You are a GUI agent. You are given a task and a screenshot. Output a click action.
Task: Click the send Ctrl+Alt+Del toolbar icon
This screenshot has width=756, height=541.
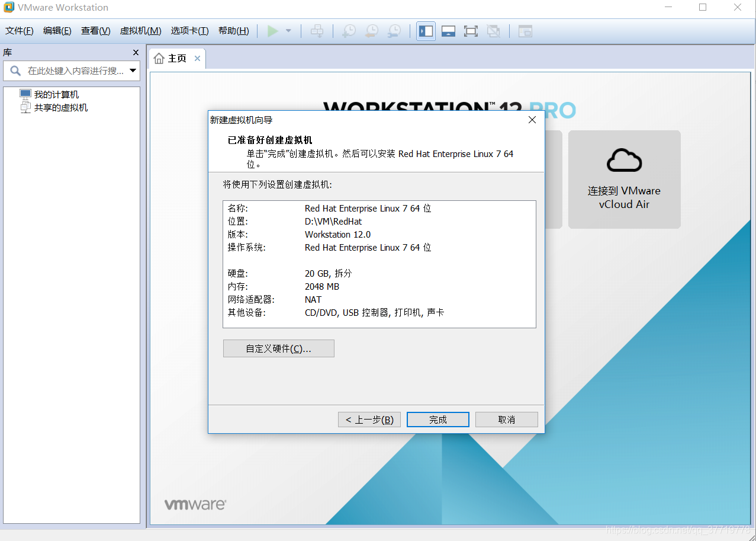click(317, 31)
